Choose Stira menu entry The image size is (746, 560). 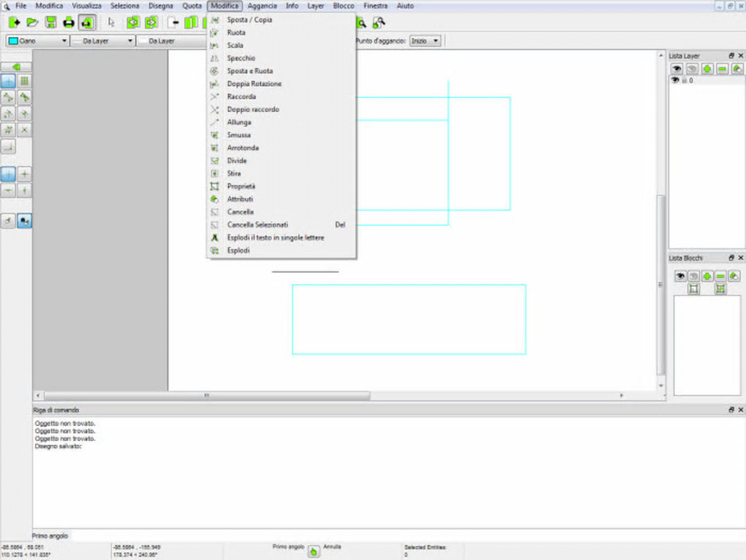pyautogui.click(x=281, y=173)
